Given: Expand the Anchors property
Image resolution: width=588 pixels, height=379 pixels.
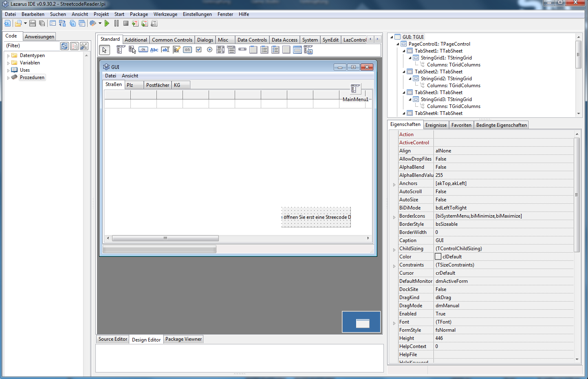Looking at the screenshot, I should [394, 184].
